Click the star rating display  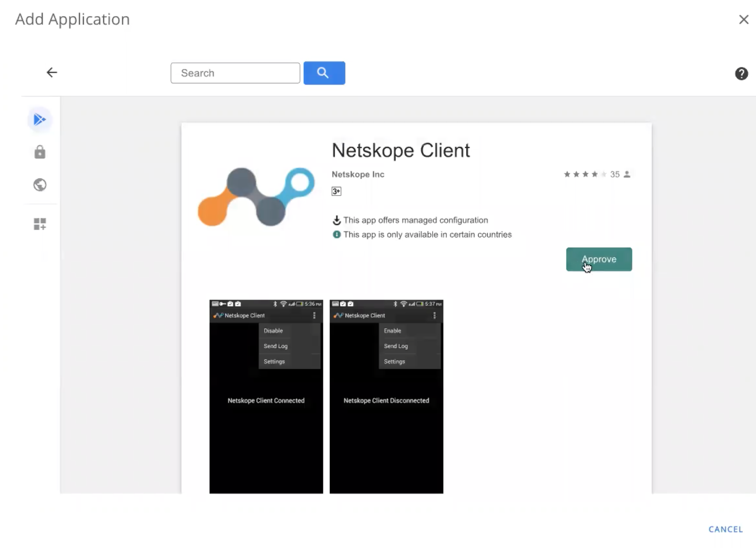[x=584, y=174]
